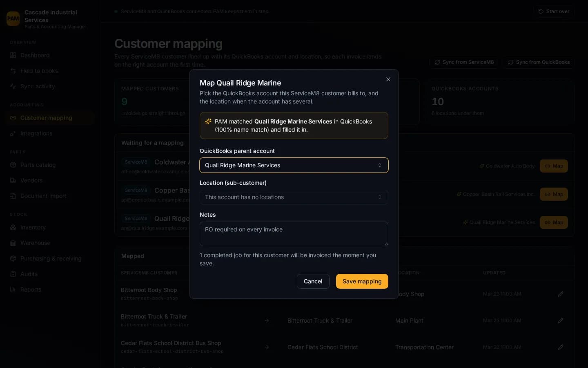Open the Sync activity page
This screenshot has height=368, width=588.
click(x=50, y=86)
